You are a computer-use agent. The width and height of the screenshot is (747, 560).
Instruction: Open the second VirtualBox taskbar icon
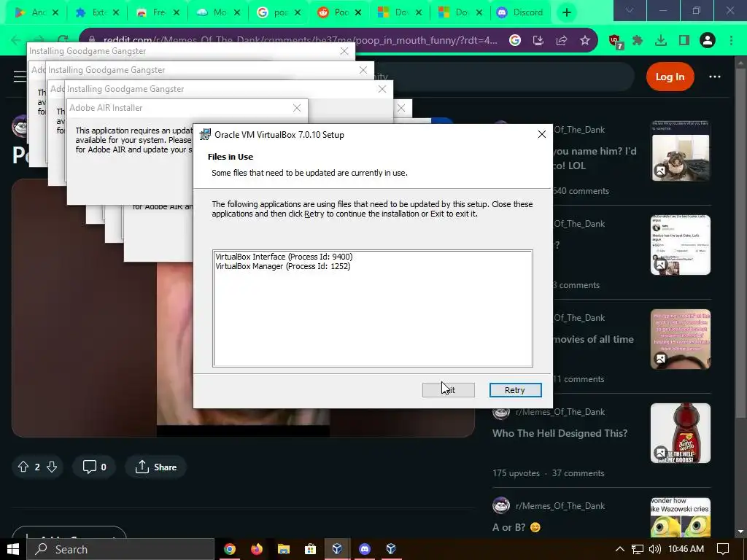pyautogui.click(x=391, y=549)
